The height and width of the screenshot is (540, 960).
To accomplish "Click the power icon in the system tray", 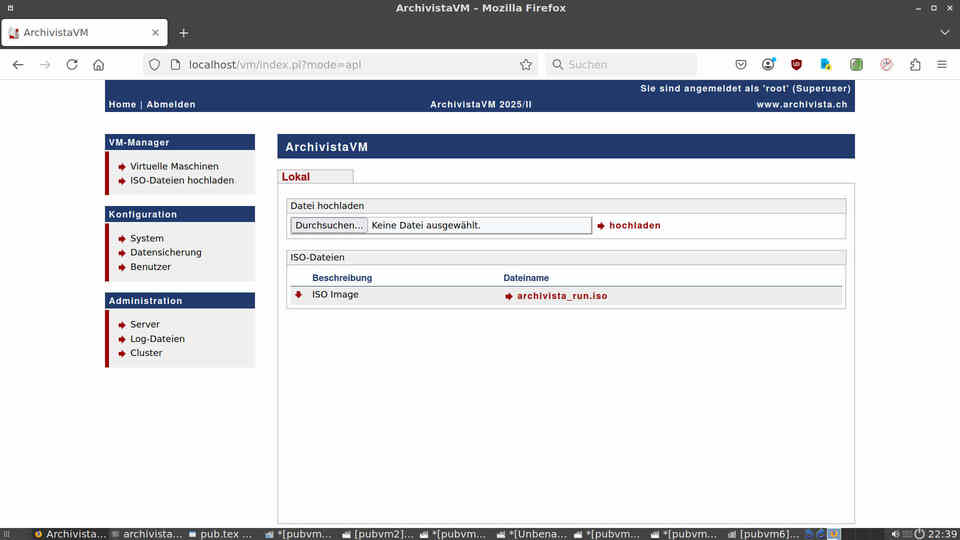I will [919, 534].
